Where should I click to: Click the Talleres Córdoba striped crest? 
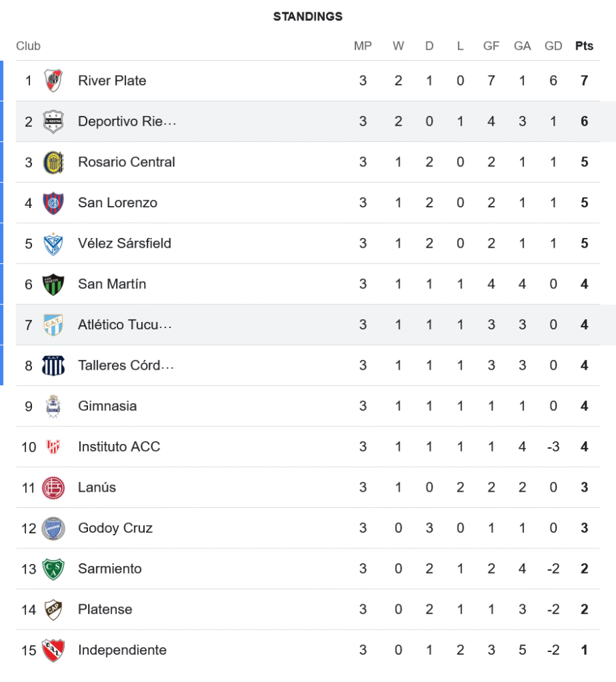coord(53,366)
